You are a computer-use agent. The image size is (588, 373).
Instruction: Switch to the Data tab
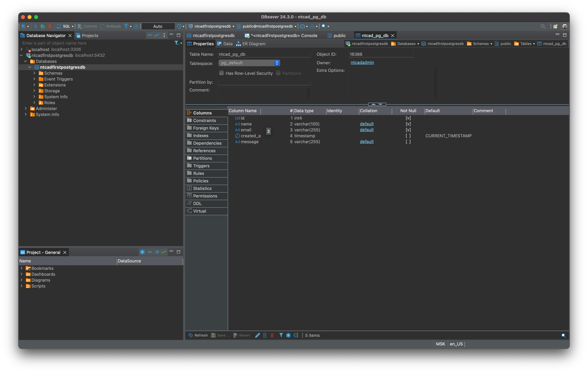[225, 44]
